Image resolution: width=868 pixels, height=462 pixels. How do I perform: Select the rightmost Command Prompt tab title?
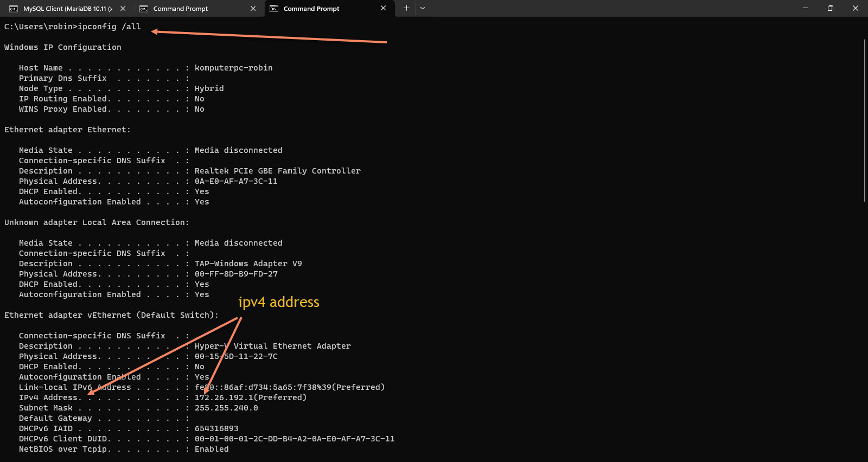coord(311,9)
